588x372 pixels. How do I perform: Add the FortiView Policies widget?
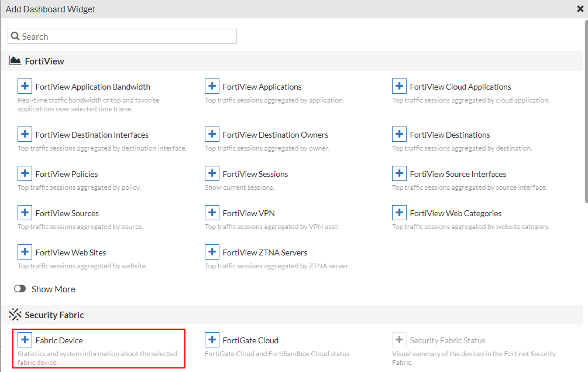click(25, 174)
